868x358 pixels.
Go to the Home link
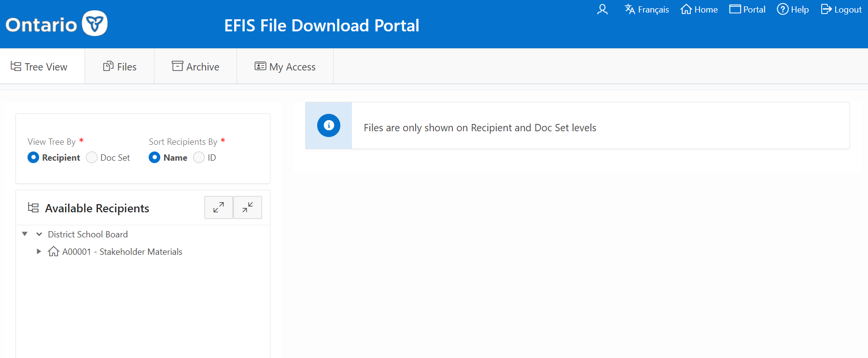point(699,10)
